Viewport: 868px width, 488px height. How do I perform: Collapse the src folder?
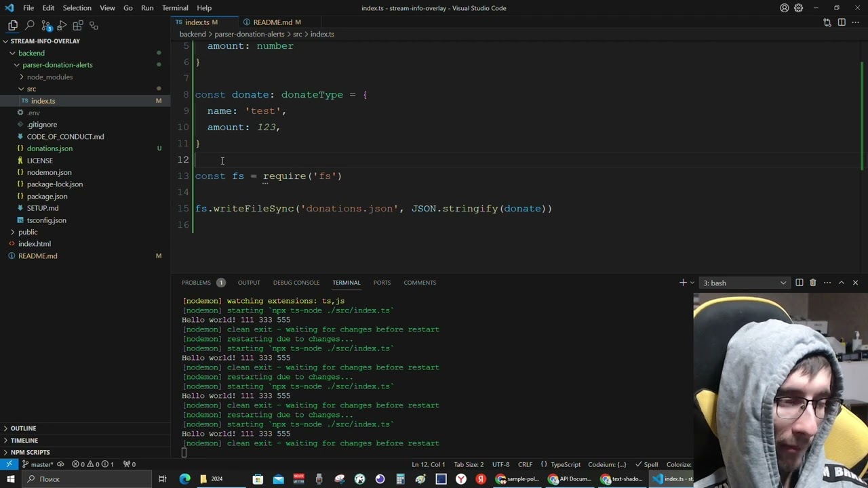click(31, 89)
